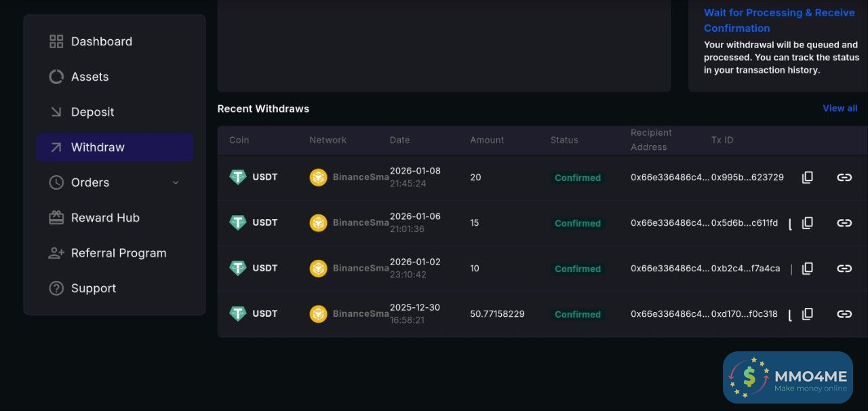868x411 pixels.
Task: Click the Referral Program person icon
Action: (56, 253)
